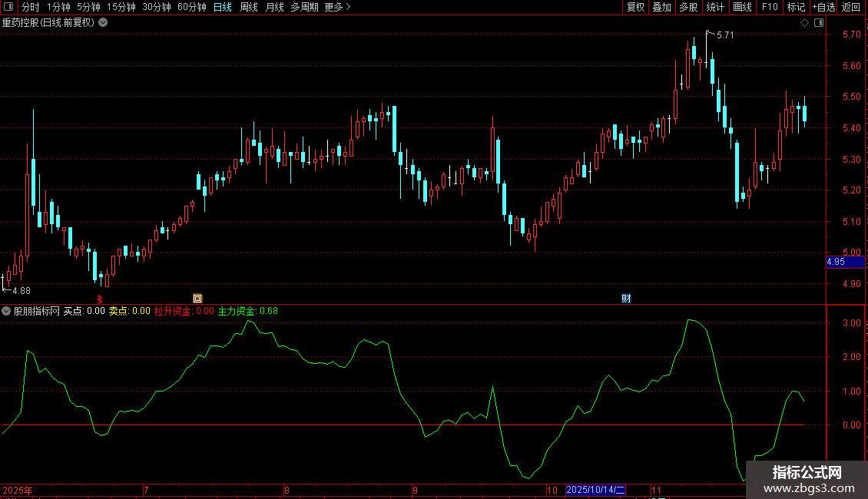Click the 拉升资金: 0.00 indicator value
The image size is (868, 499).
tap(184, 311)
